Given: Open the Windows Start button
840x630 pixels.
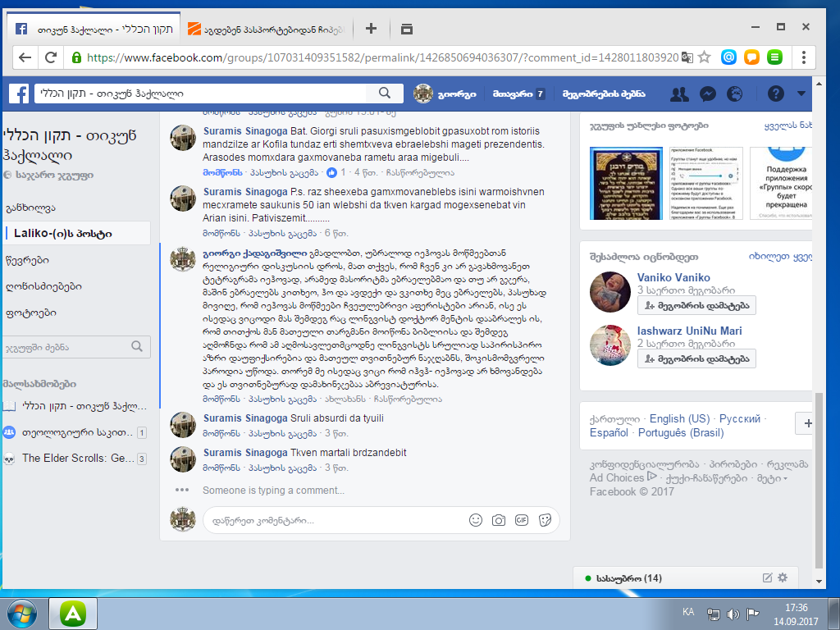Looking at the screenshot, I should pos(22,614).
